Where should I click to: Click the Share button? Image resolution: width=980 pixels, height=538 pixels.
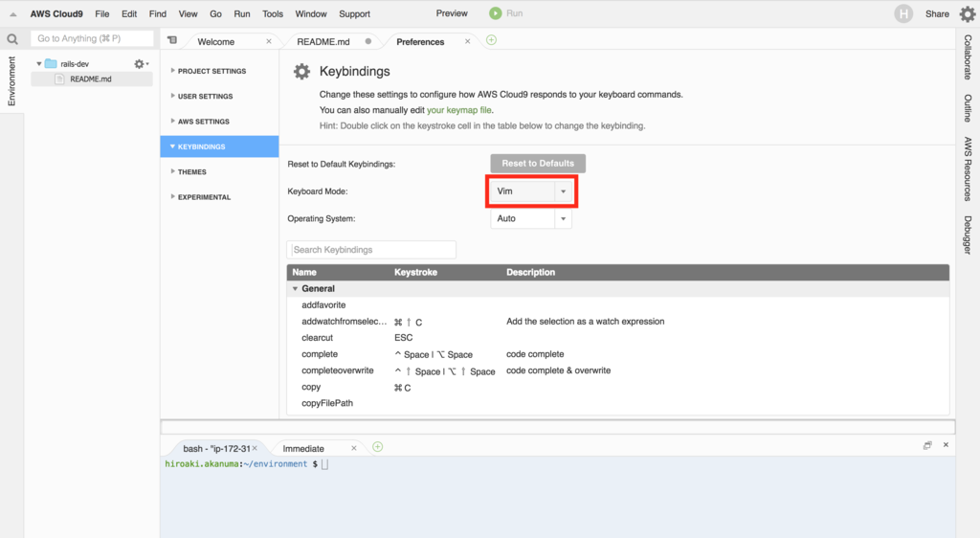coord(937,13)
